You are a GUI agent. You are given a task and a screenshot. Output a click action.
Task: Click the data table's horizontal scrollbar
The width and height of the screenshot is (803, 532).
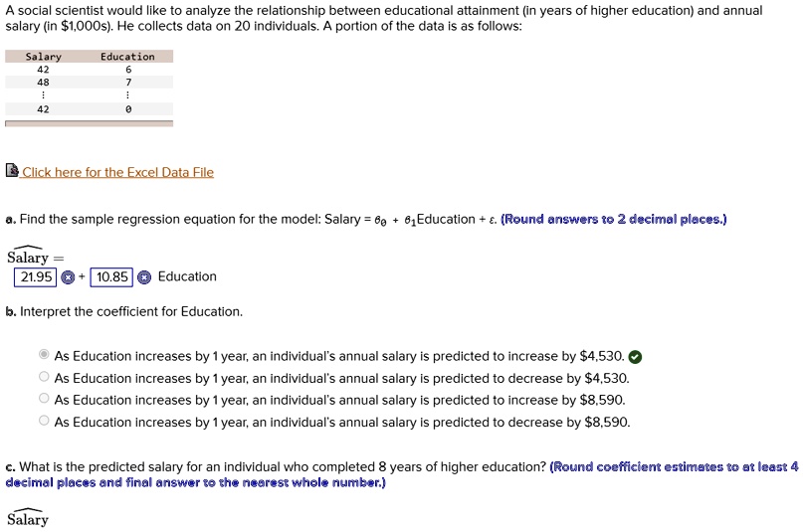(x=89, y=123)
